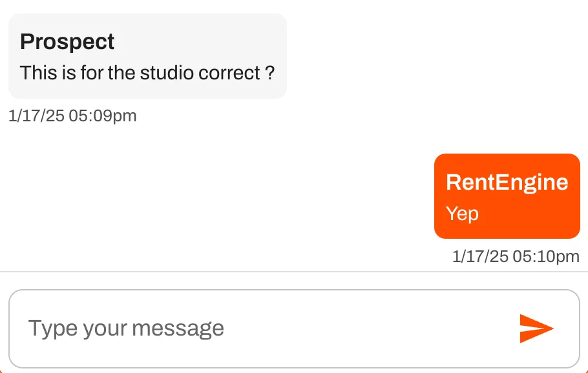Click the 1/17/25 05:10pm timestamp

point(514,256)
